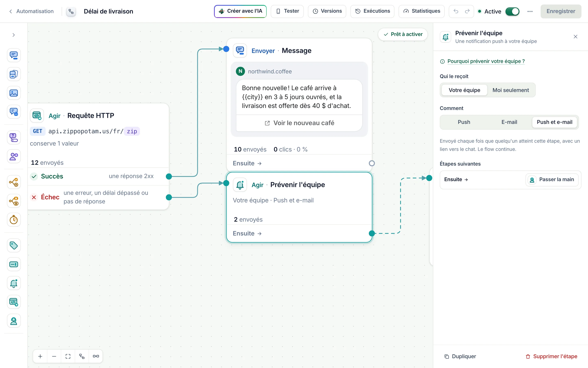
Task: Open the Passer la main next step
Action: [552, 180]
